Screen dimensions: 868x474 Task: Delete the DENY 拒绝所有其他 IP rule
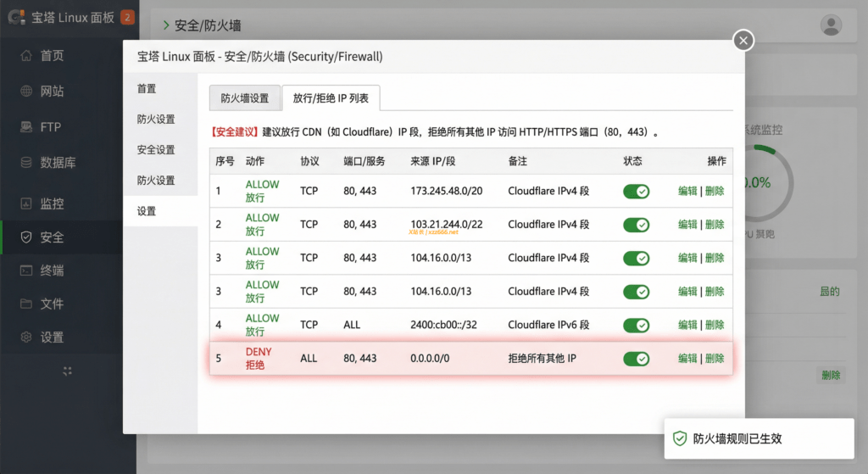click(715, 359)
